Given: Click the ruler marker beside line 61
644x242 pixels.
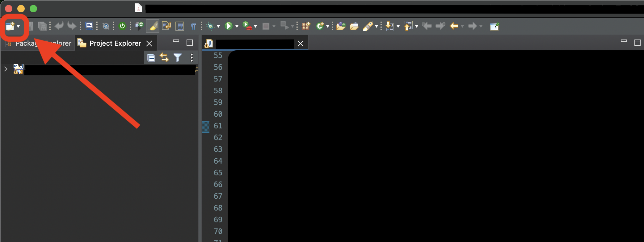Looking at the screenshot, I should click(206, 127).
